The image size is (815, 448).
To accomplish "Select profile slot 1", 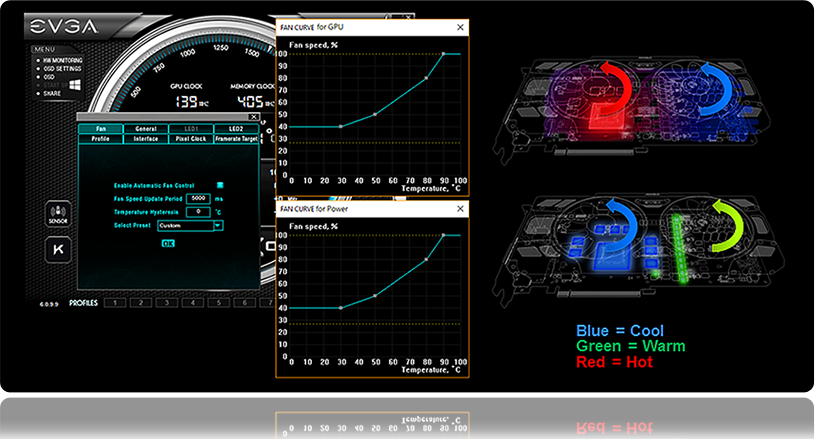I will (x=115, y=302).
